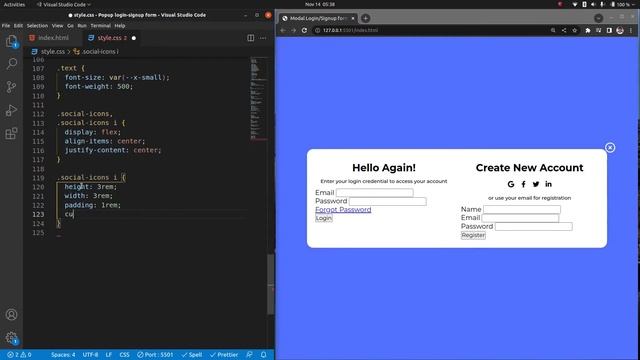Open the browser three-dot menu

coord(631,30)
